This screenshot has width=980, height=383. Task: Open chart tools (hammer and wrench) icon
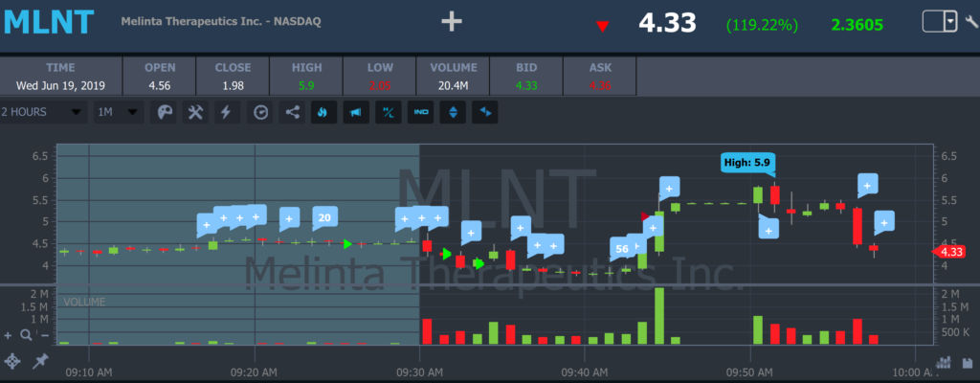[194, 112]
